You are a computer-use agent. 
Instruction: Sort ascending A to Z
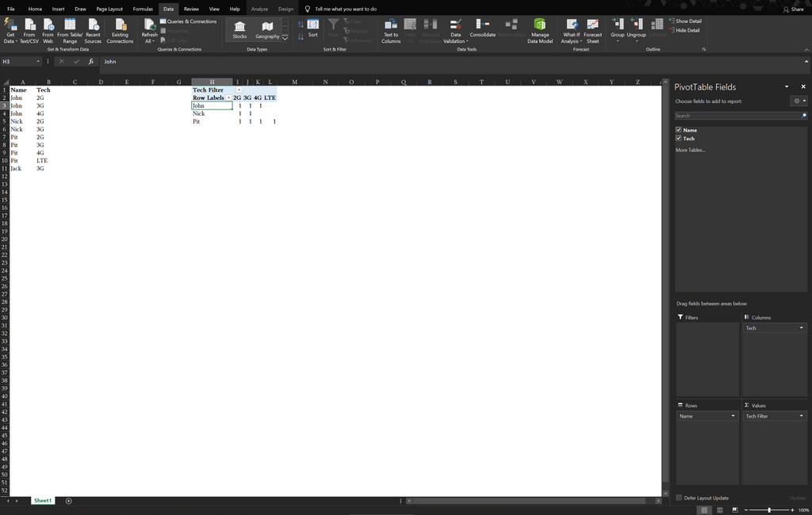301,25
